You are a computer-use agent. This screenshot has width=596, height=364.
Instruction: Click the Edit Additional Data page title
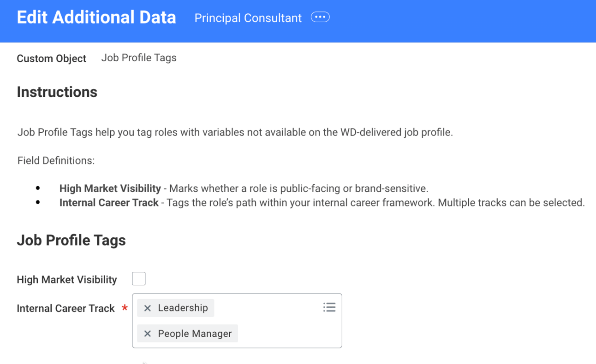[x=96, y=18]
